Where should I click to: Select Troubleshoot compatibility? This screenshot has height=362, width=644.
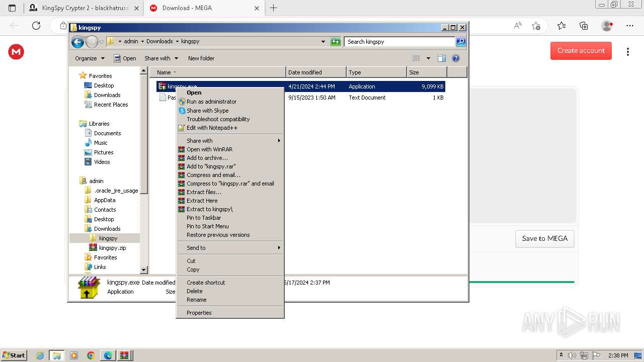pos(230,119)
